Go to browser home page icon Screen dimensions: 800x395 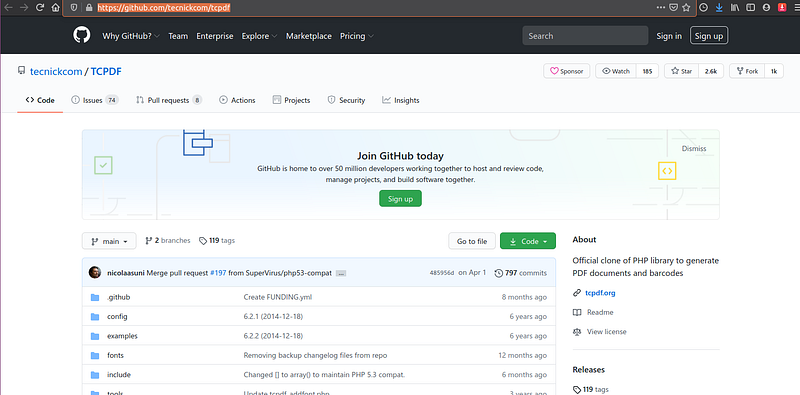(x=55, y=8)
